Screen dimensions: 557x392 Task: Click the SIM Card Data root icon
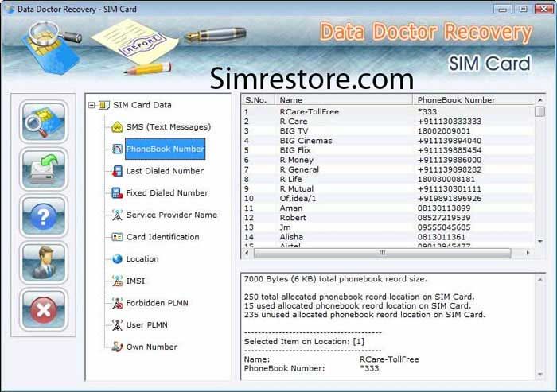coord(103,105)
